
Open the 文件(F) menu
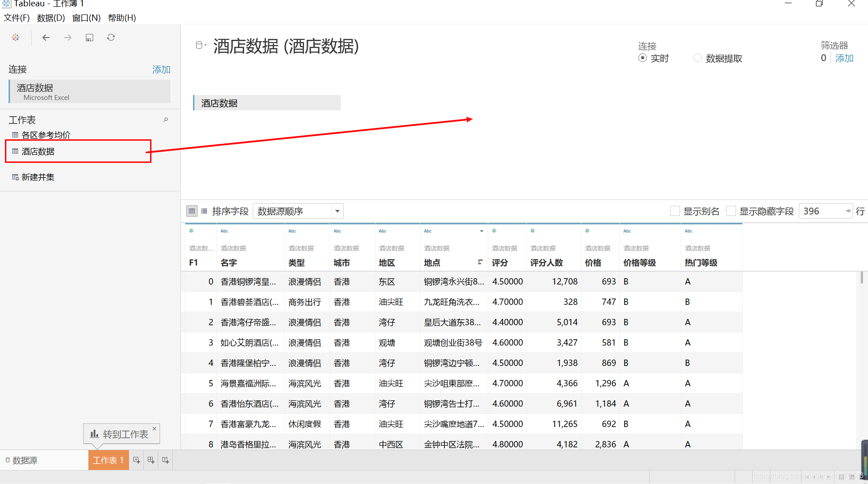[x=17, y=18]
